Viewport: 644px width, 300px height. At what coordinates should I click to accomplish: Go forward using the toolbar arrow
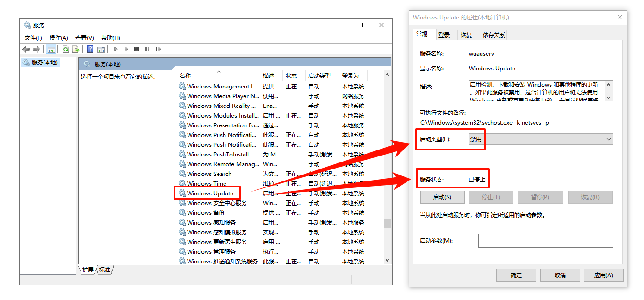[x=36, y=49]
